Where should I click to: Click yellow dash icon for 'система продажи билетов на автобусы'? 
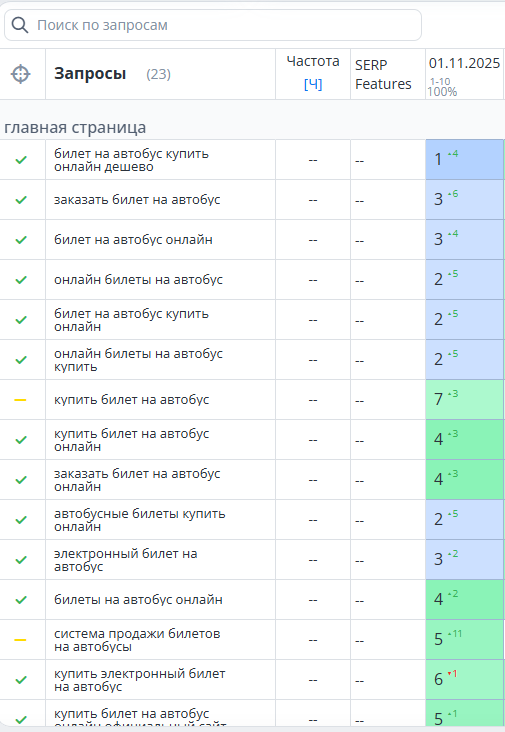click(21, 640)
